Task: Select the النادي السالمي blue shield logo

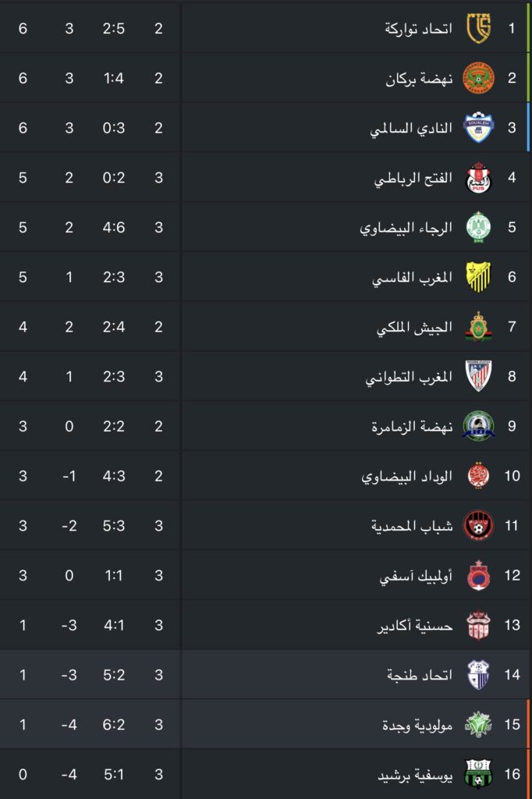Action: point(478,127)
